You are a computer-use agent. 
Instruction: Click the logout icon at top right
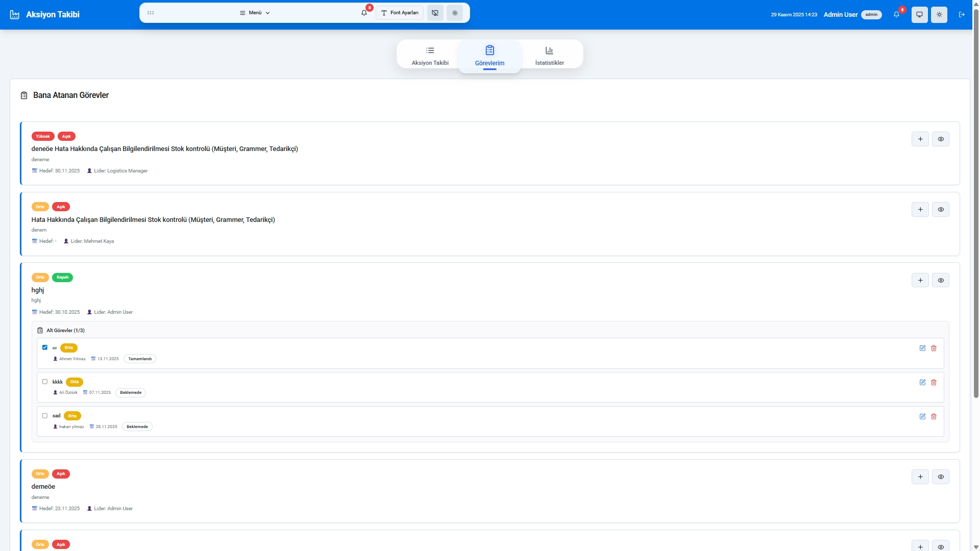click(962, 15)
